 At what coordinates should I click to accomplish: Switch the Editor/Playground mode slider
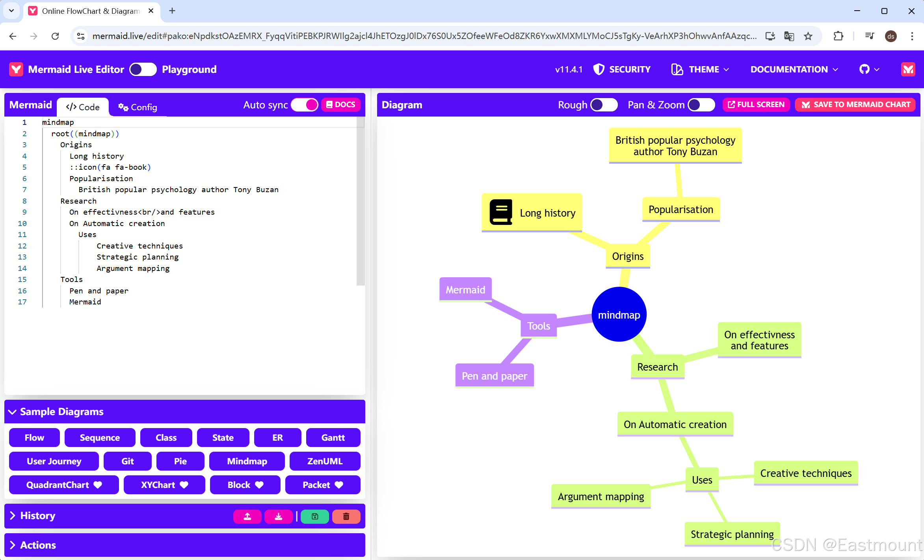click(x=143, y=69)
